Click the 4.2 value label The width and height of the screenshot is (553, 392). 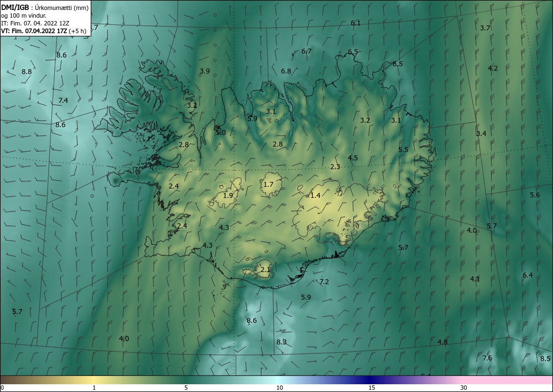(493, 69)
